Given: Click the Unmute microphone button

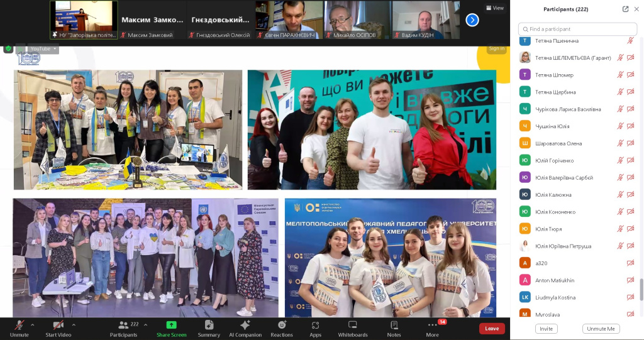Looking at the screenshot, I should coord(19,329).
